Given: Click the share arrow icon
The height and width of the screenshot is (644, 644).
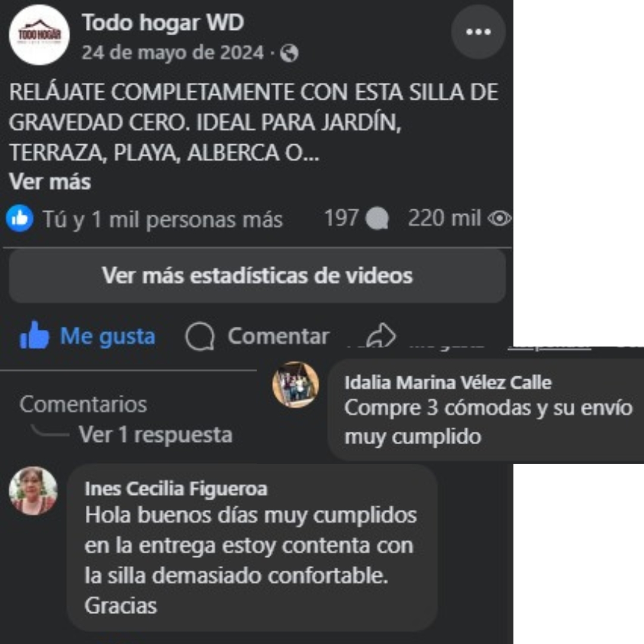Looking at the screenshot, I should click(x=381, y=336).
